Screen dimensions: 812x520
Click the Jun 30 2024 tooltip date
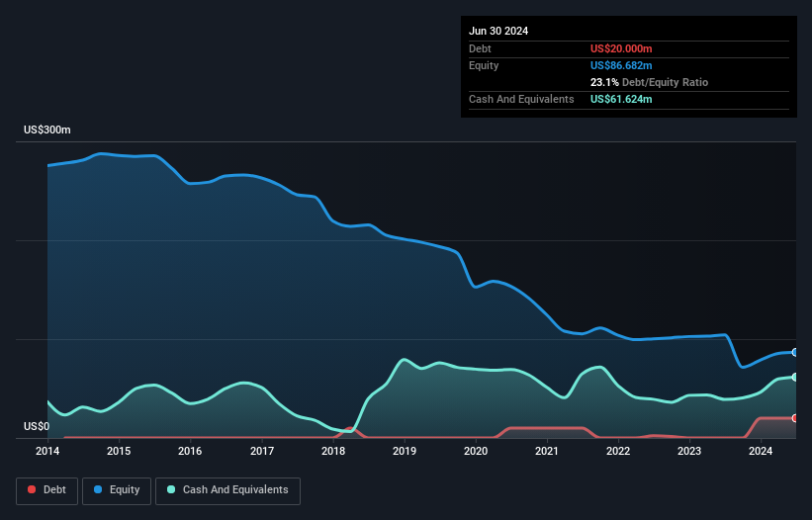[x=498, y=31]
